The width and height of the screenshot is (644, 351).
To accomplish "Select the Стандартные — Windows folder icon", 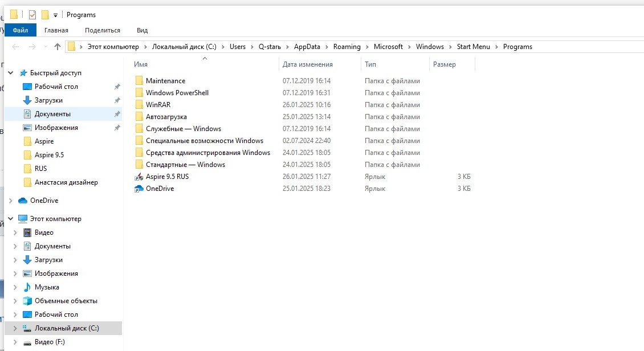I will pos(139,164).
